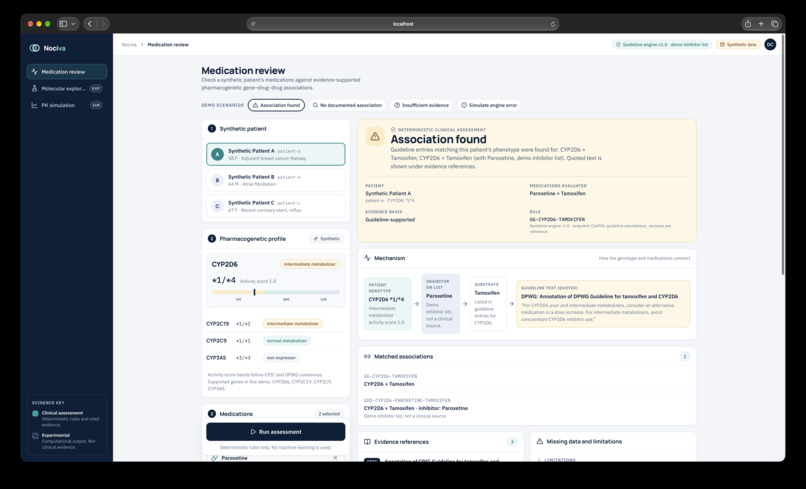
Task: Select the Insufficient evidence scenario
Action: (x=422, y=105)
